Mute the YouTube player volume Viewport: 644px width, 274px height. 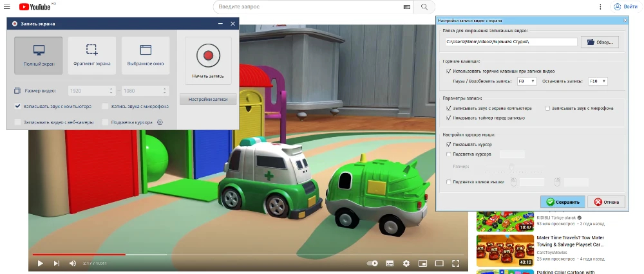pyautogui.click(x=72, y=263)
